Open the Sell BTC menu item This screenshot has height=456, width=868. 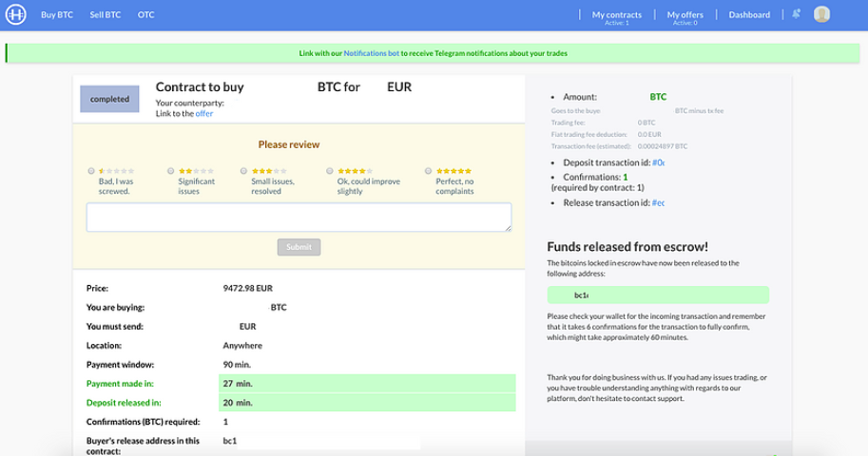click(106, 15)
